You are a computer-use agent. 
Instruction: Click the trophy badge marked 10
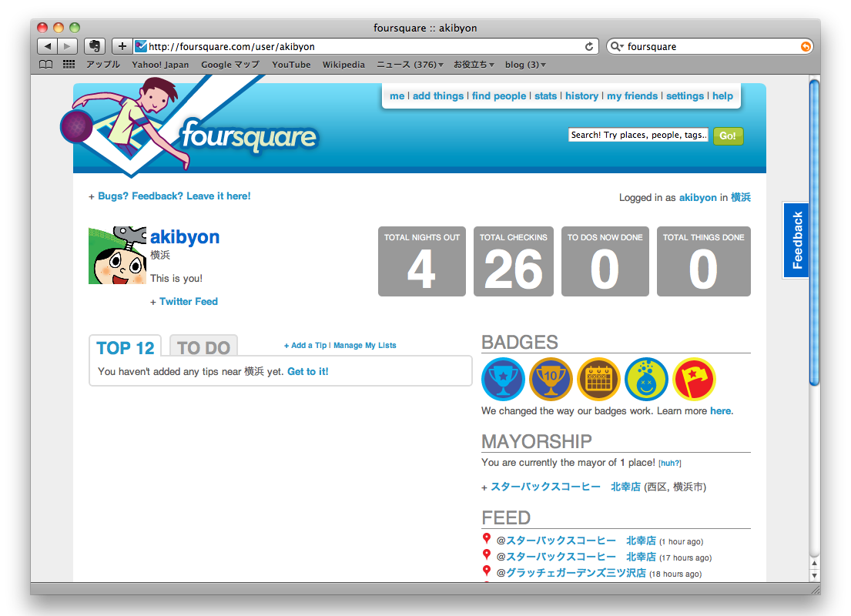(x=551, y=379)
